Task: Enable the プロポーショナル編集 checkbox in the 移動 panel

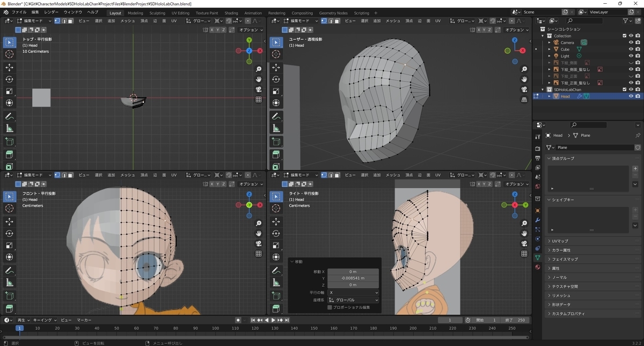Action: click(x=330, y=307)
